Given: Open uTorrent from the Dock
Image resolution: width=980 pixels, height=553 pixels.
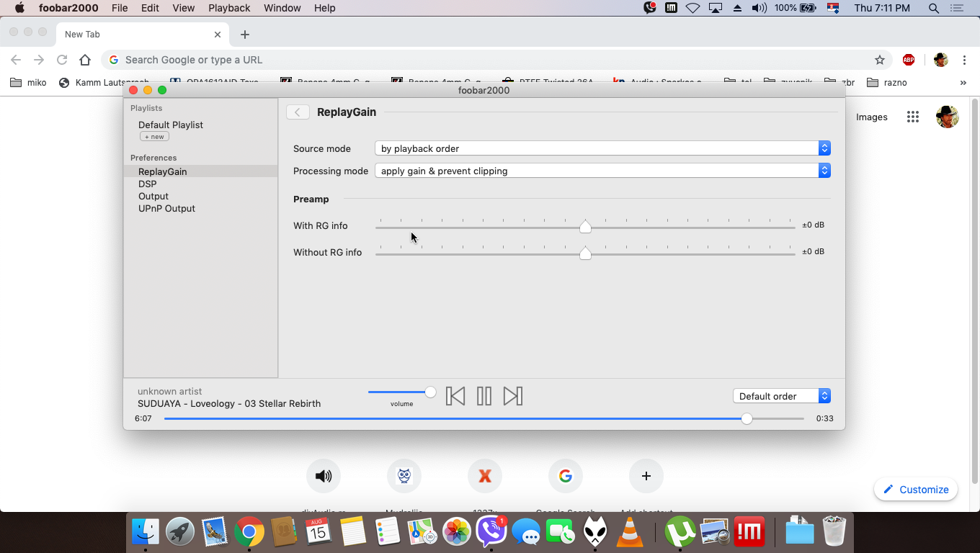Looking at the screenshot, I should click(x=680, y=532).
